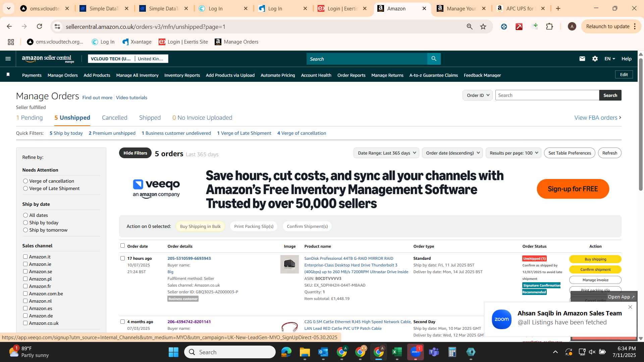The height and width of the screenshot is (362, 644).
Task: Open Excel from taskbar
Action: (x=397, y=352)
